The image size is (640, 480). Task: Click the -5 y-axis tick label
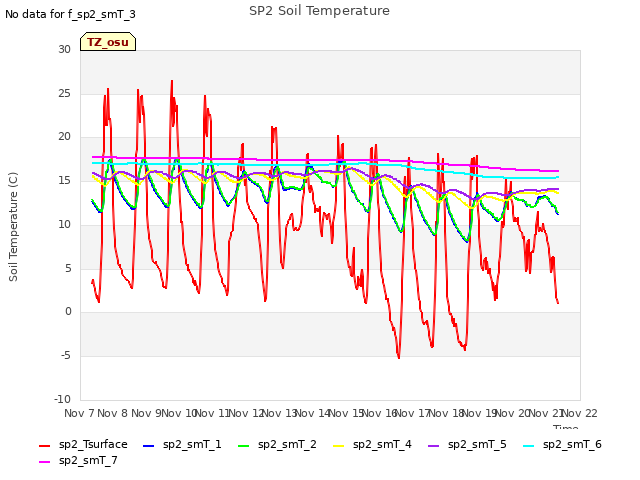point(66,356)
